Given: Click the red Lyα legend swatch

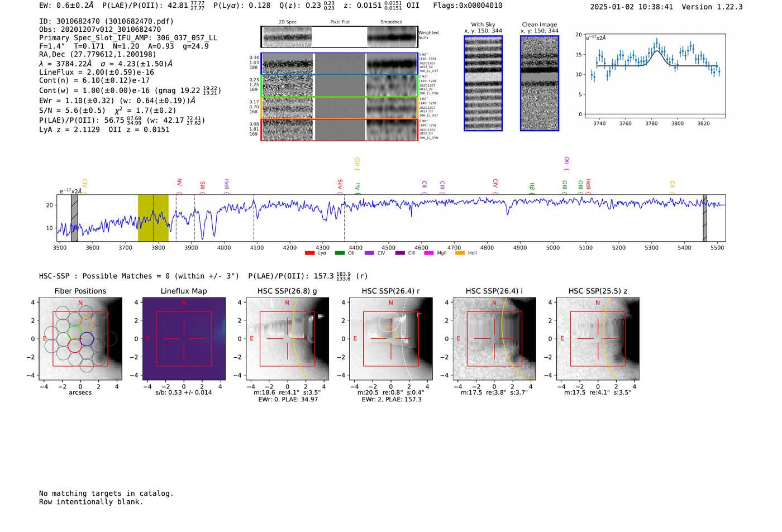Looking at the screenshot, I should point(309,253).
